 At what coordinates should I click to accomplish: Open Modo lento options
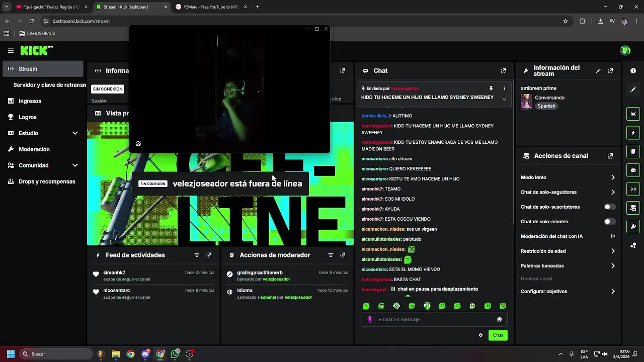click(x=567, y=177)
